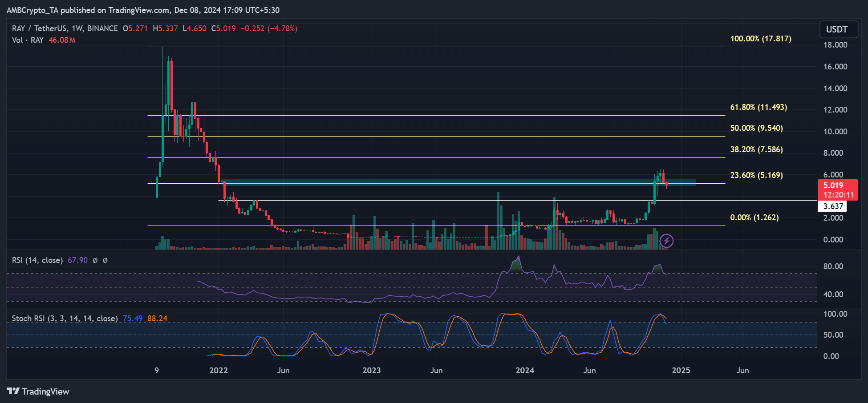Click the L4.650 low price value
The height and width of the screenshot is (403, 868).
195,28
